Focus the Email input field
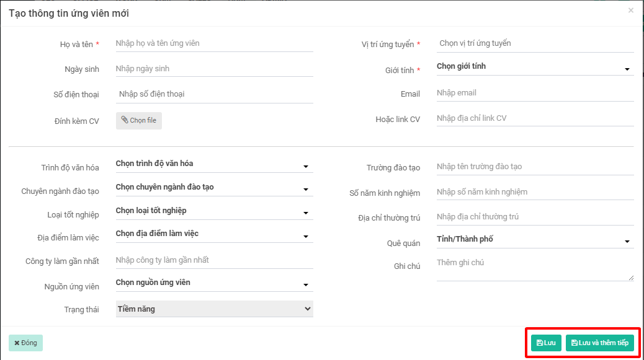 (x=534, y=93)
